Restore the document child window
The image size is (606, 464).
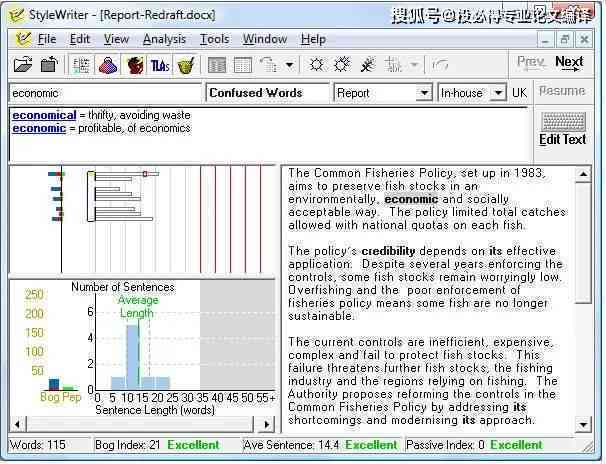[x=565, y=39]
